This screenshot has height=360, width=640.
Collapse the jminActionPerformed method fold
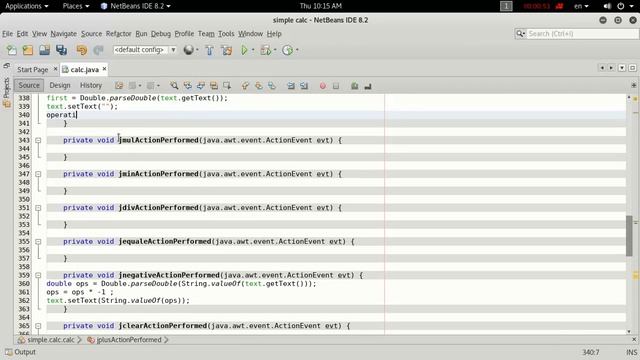38,174
